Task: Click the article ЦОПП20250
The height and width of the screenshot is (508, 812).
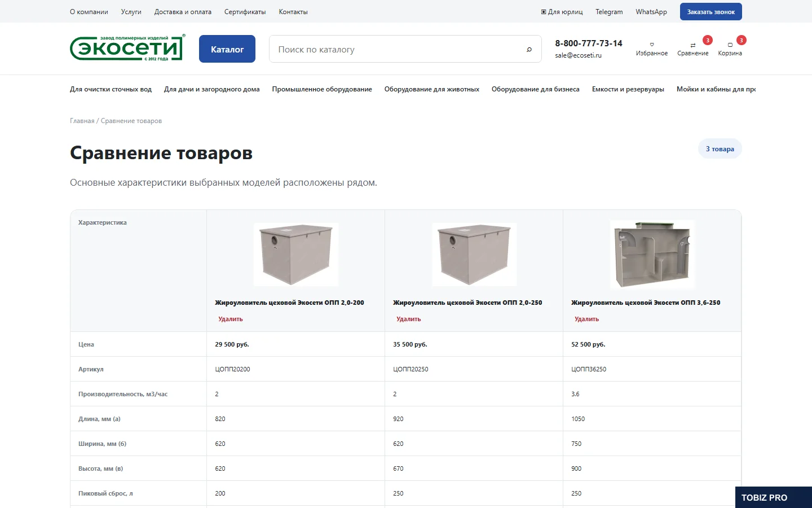Action: click(411, 369)
